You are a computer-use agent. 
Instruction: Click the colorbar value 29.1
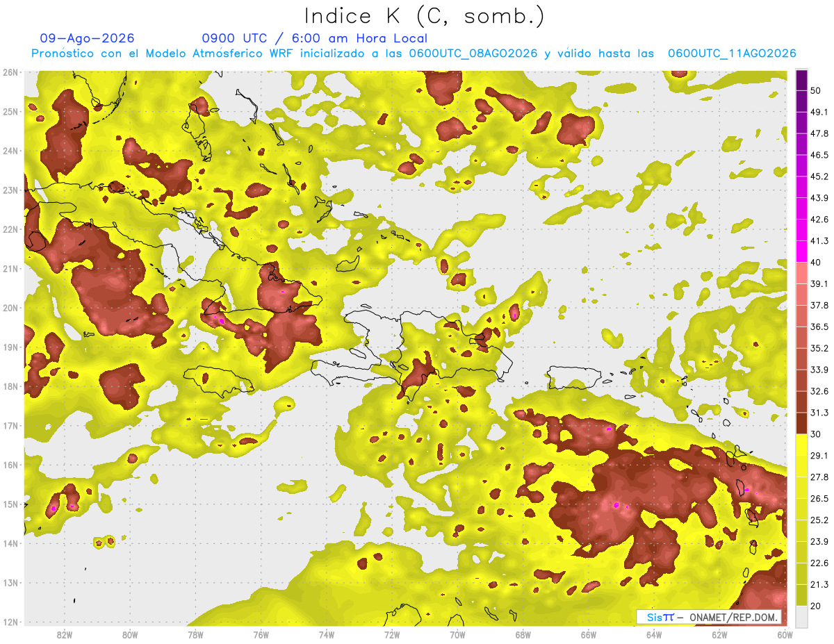tap(819, 456)
